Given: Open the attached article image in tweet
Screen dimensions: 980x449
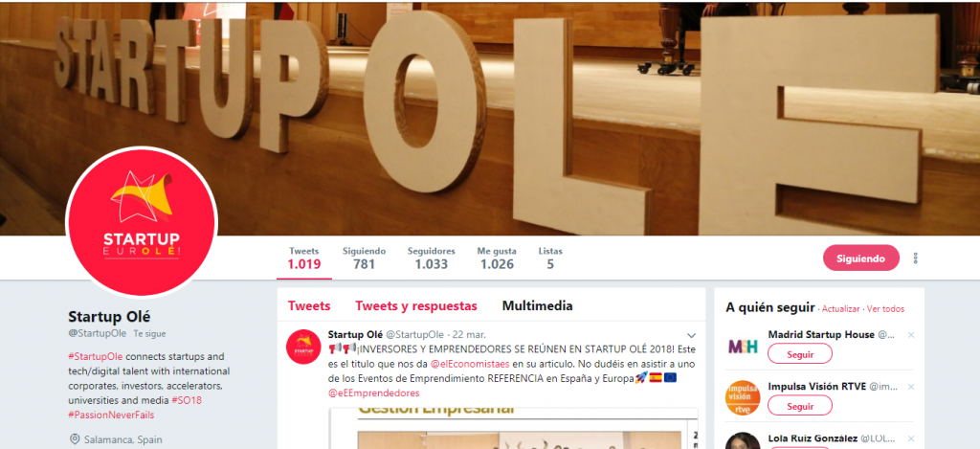Looking at the screenshot, I should tap(513, 428).
